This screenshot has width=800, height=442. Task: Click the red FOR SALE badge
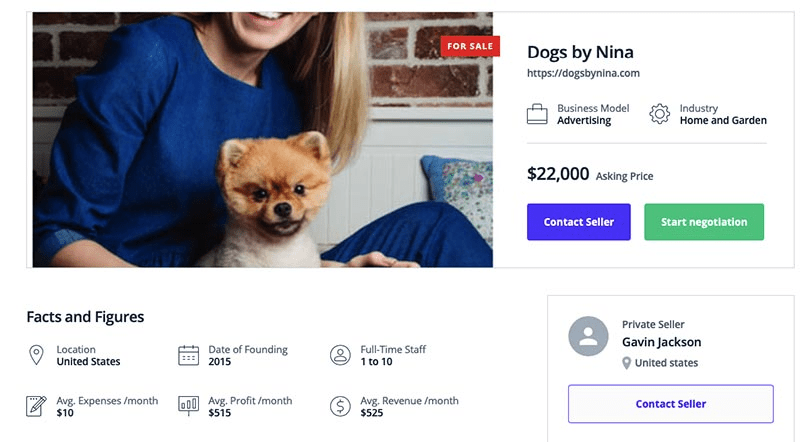coord(470,46)
